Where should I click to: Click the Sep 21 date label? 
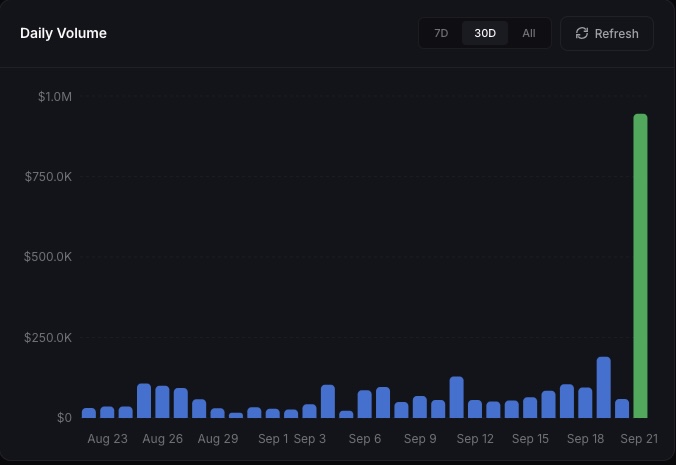click(639, 439)
